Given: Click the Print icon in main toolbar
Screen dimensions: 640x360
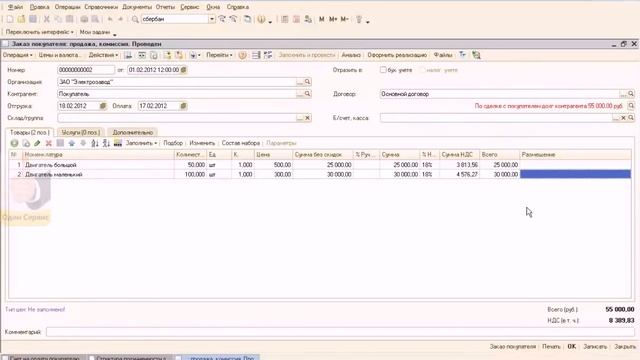Looking at the screenshot, I should click(x=84, y=19).
